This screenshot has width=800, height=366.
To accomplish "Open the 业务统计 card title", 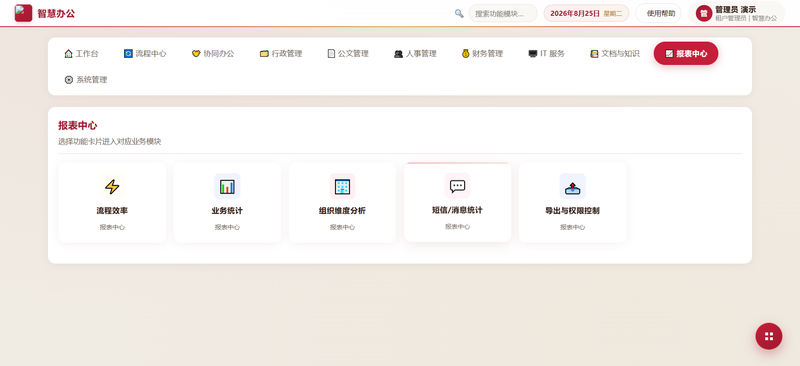I will [x=227, y=211].
